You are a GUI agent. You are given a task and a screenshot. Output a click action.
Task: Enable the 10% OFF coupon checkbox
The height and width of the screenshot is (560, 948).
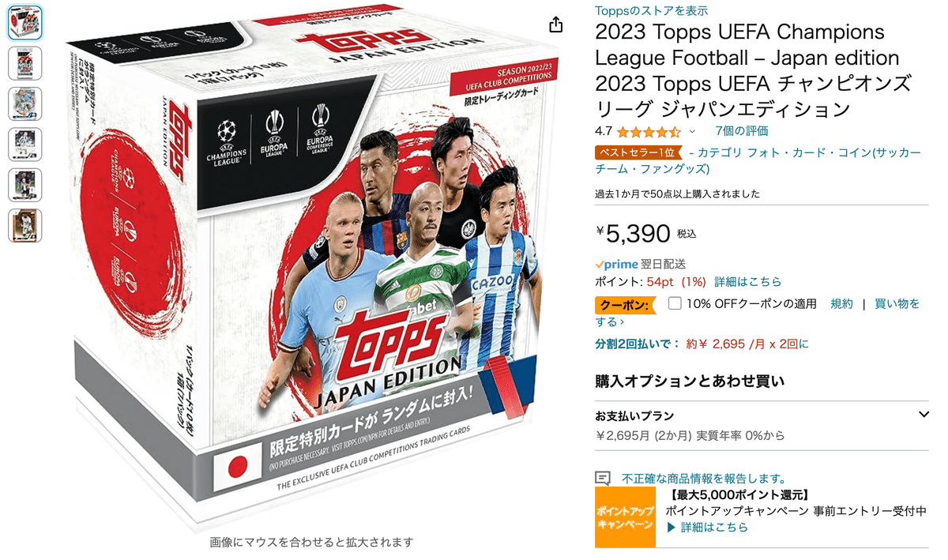[x=675, y=303]
